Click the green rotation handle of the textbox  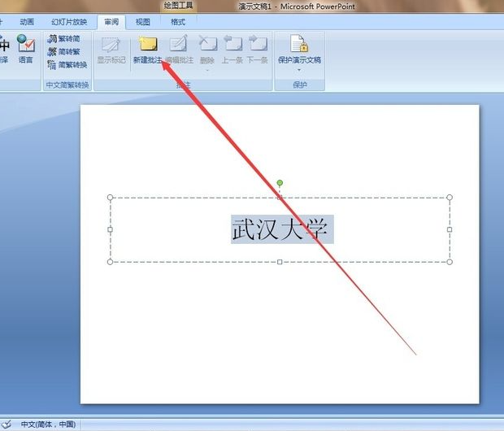coord(280,183)
